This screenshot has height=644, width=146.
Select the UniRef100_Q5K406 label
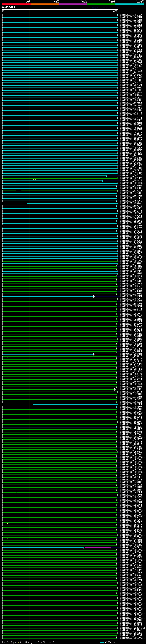131,203
